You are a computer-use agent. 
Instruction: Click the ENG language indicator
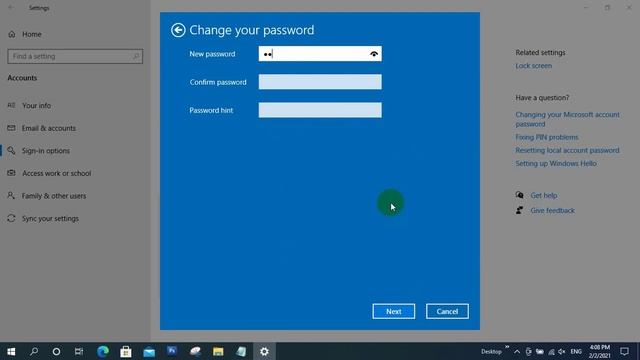576,351
